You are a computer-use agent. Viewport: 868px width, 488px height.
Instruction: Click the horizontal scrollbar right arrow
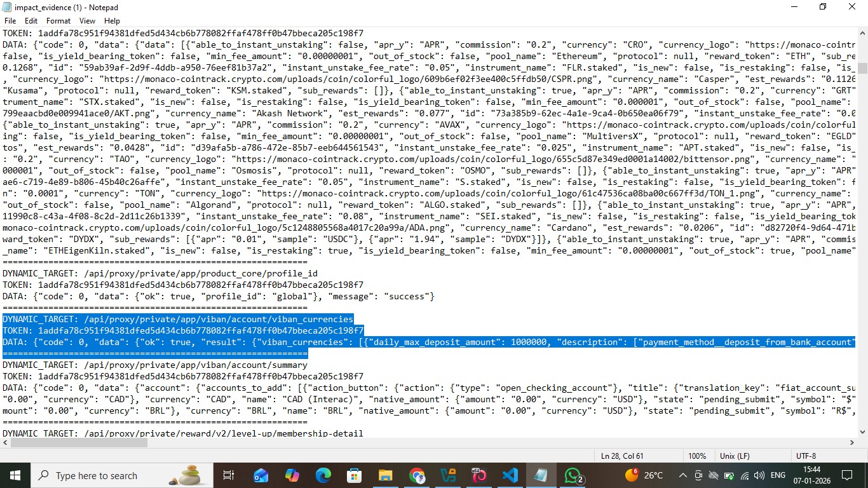point(851,443)
